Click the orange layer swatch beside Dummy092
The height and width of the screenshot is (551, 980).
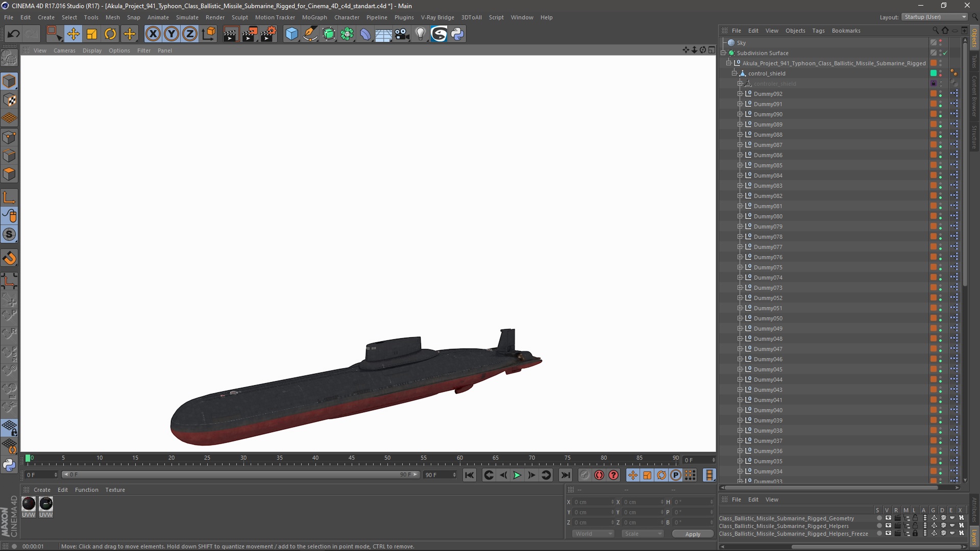934,94
